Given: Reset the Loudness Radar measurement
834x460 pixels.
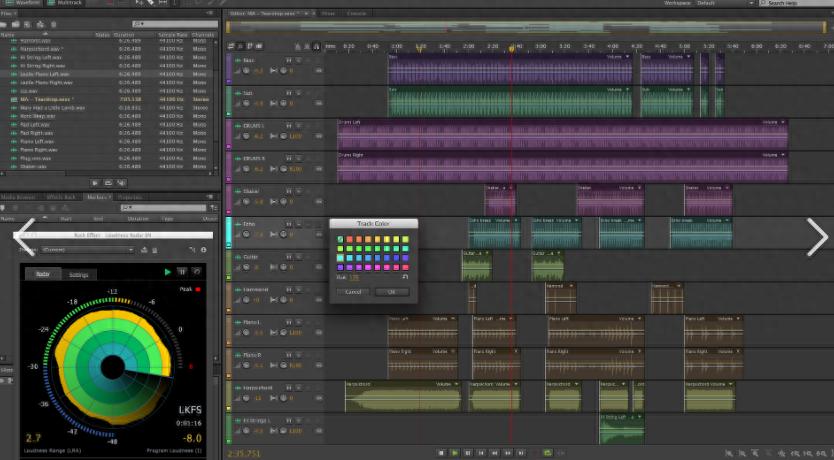Looking at the screenshot, I should [194, 272].
